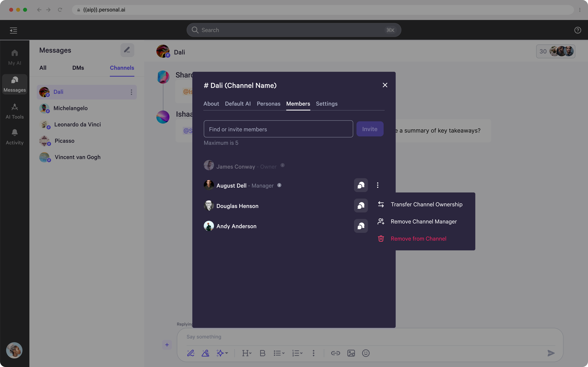
Task: Message Douglas Henson via his chat icon
Action: (361, 206)
